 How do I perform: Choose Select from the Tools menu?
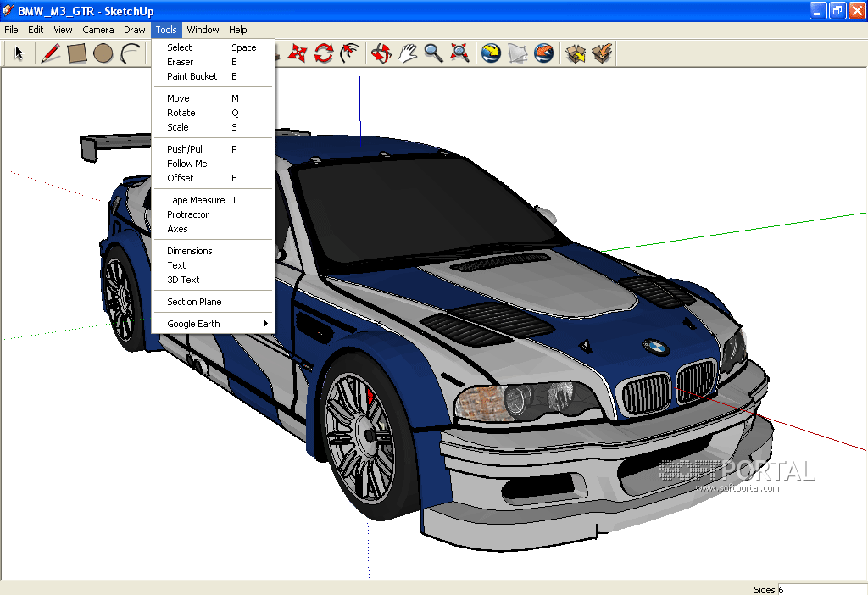click(x=213, y=47)
